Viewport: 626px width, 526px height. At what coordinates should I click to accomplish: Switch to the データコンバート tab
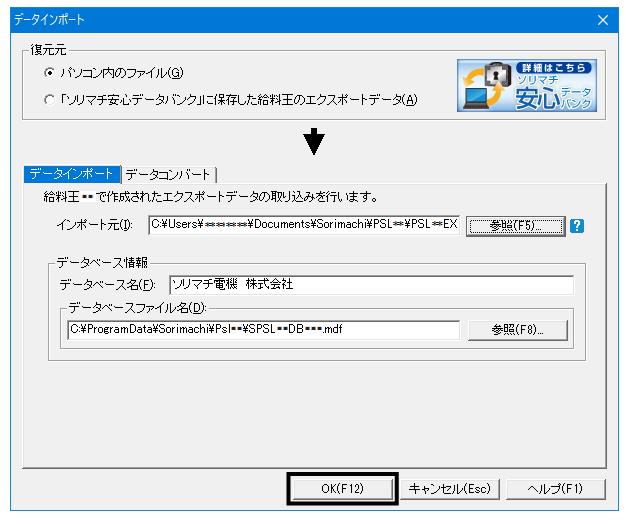(168, 174)
